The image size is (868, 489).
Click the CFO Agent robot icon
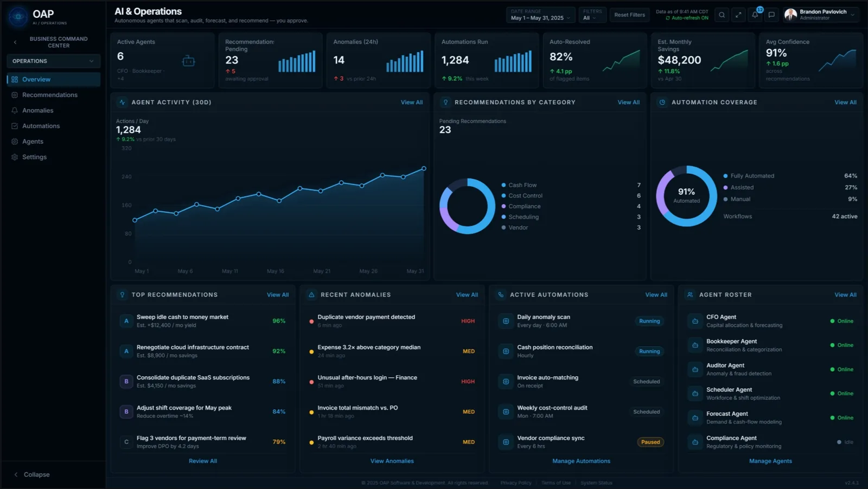pyautogui.click(x=695, y=321)
